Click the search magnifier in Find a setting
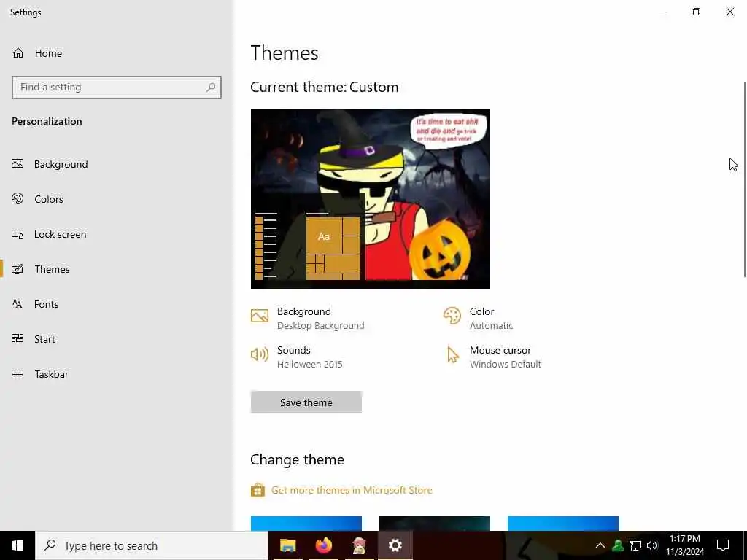747x560 pixels. coord(211,87)
